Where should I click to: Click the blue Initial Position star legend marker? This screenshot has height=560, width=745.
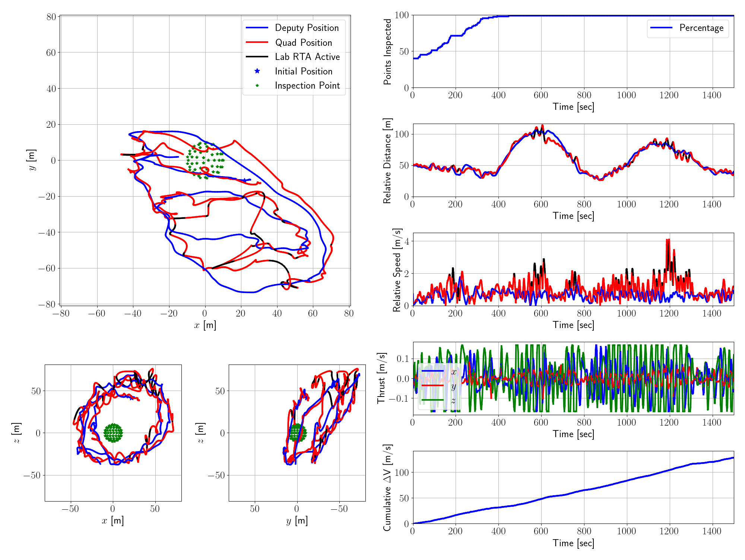257,71
